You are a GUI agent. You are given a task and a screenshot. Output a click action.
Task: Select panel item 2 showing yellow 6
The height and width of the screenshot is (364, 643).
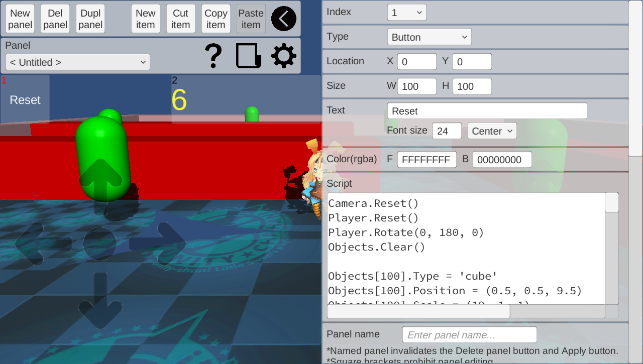pyautogui.click(x=246, y=99)
